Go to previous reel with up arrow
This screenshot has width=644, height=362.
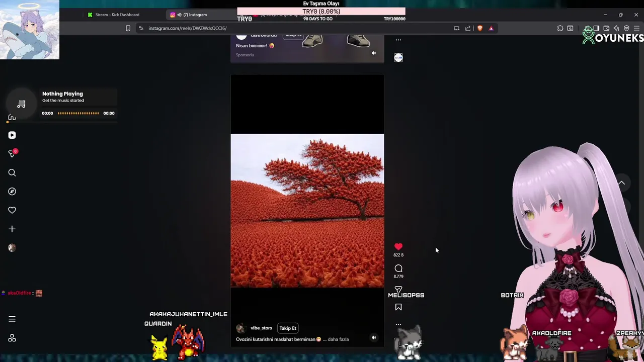tap(622, 183)
